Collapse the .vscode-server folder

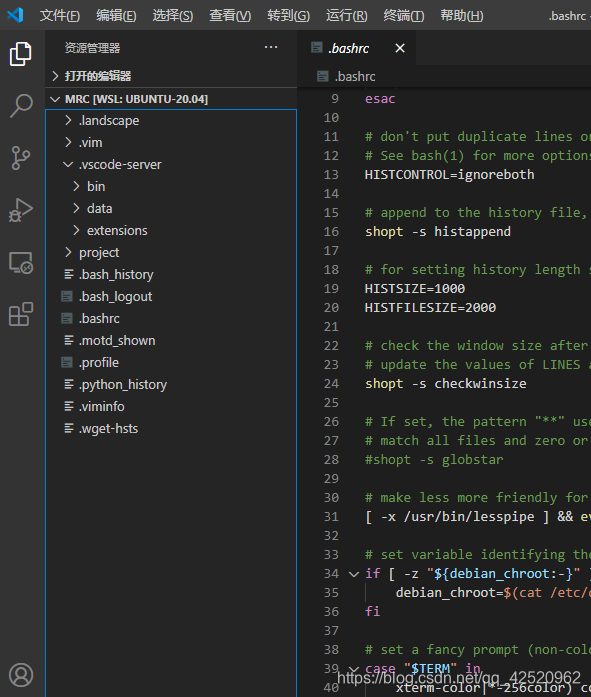pos(171,164)
